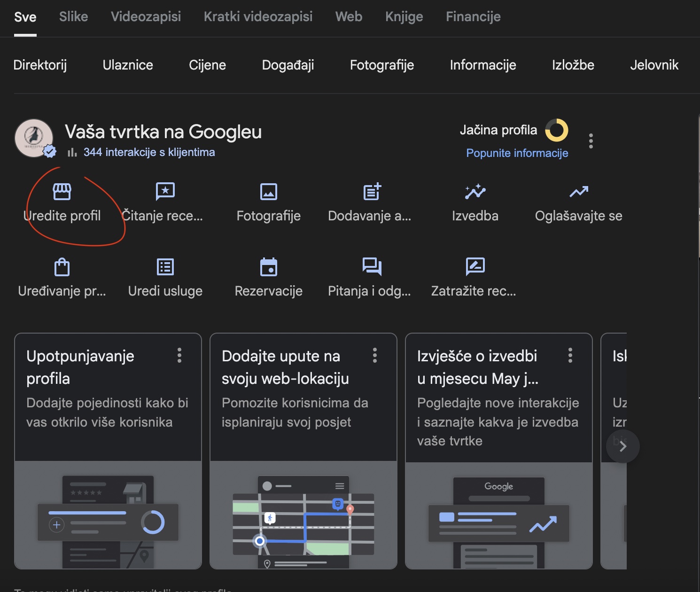The height and width of the screenshot is (592, 700).
Task: Expand options on Upotpunjavanje profila card
Action: (179, 355)
